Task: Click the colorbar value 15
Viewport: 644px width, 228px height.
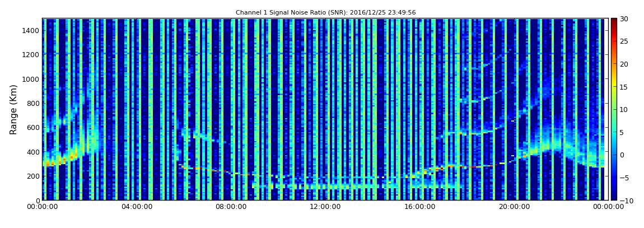Action: tap(624, 87)
